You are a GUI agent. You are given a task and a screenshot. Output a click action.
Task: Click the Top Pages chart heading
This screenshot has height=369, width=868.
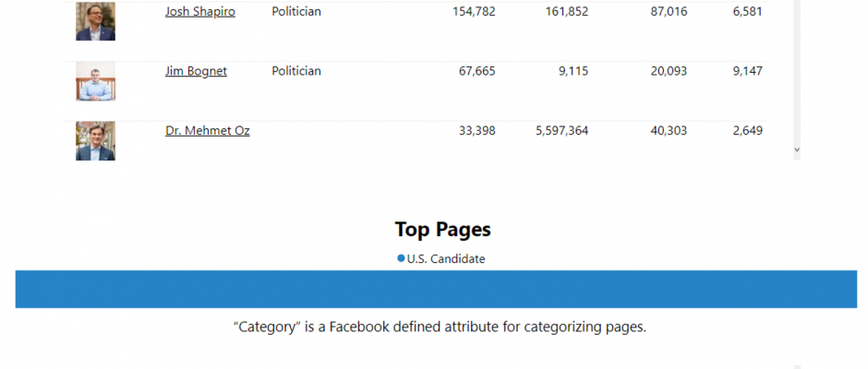pos(443,229)
